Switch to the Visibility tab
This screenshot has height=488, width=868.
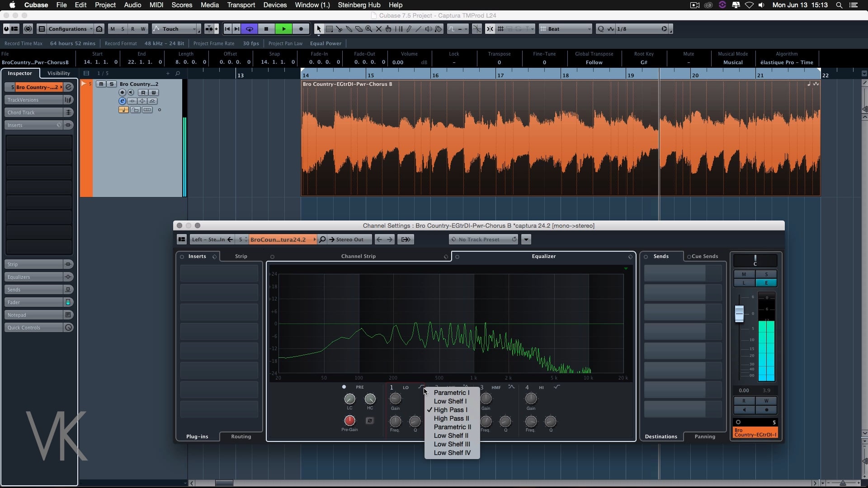(59, 73)
